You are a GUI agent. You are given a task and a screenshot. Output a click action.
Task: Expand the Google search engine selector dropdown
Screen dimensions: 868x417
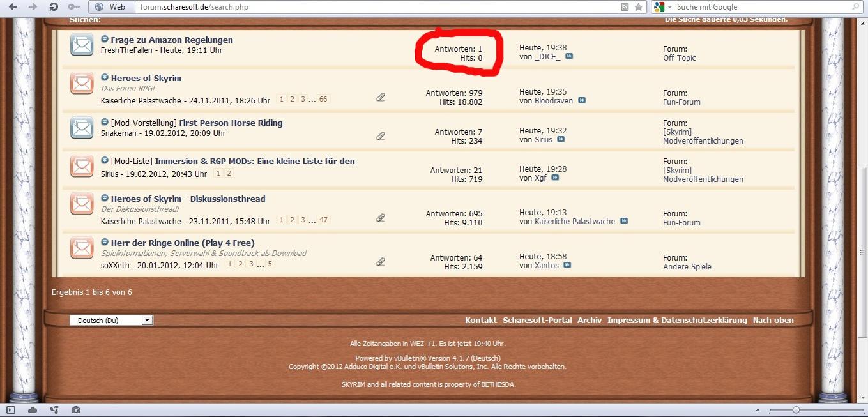[x=662, y=7]
